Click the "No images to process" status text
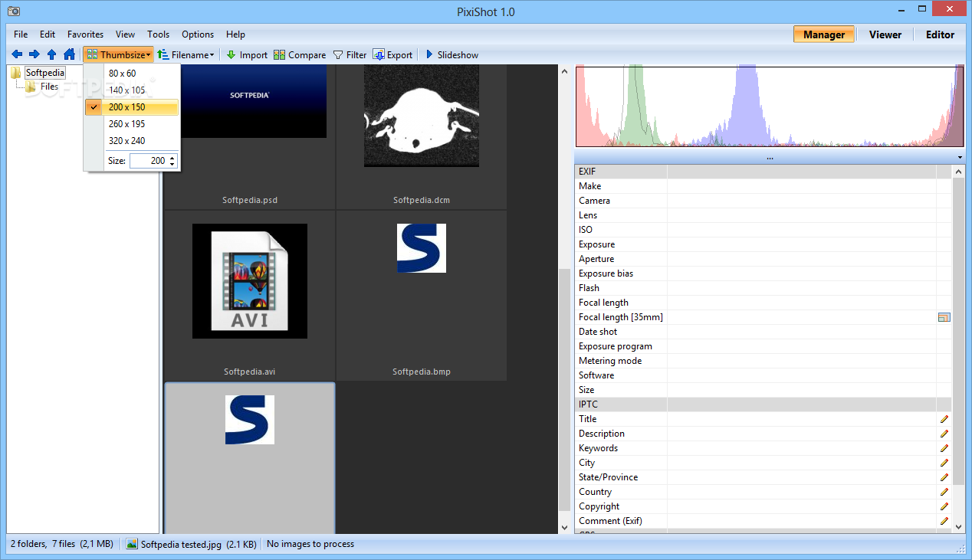The height and width of the screenshot is (560, 972). click(310, 544)
